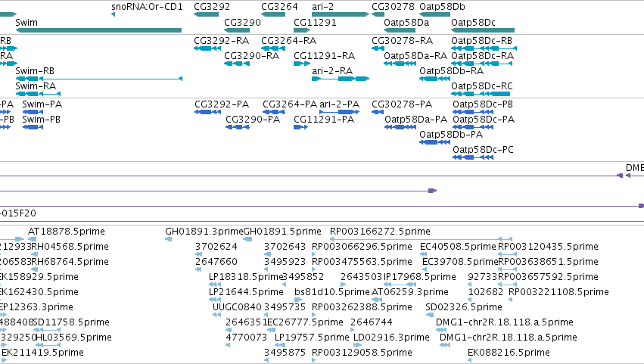Select the Oatp58Da gene label
644x364 pixels.
[x=406, y=23]
